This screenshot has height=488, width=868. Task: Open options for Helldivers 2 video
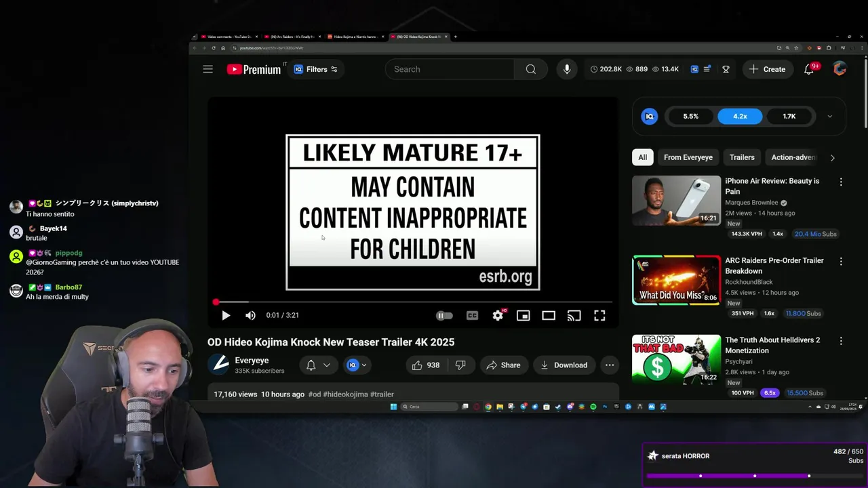pos(841,340)
